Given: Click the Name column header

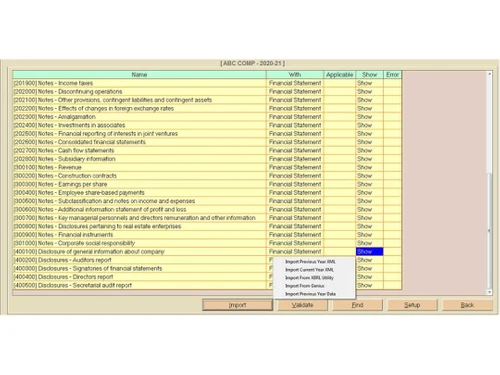Looking at the screenshot, I should [x=139, y=74].
